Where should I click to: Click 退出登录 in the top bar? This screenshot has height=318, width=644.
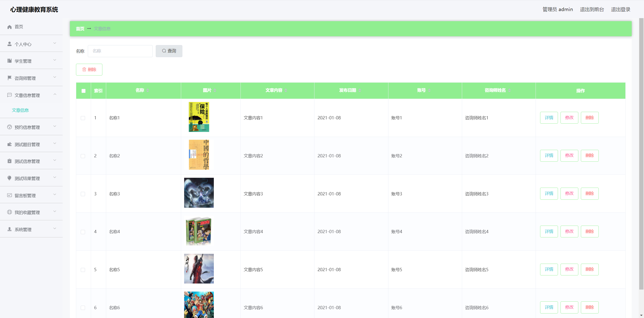[x=621, y=10]
